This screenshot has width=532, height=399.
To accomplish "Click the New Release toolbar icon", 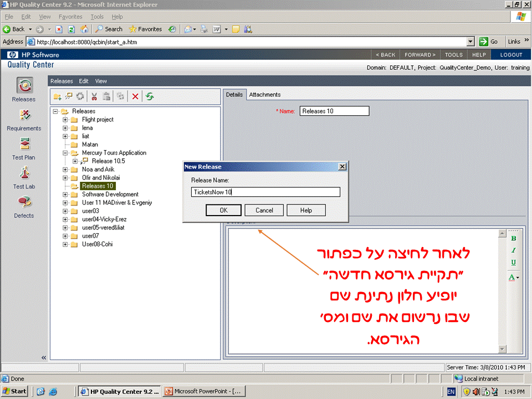I will click(69, 96).
